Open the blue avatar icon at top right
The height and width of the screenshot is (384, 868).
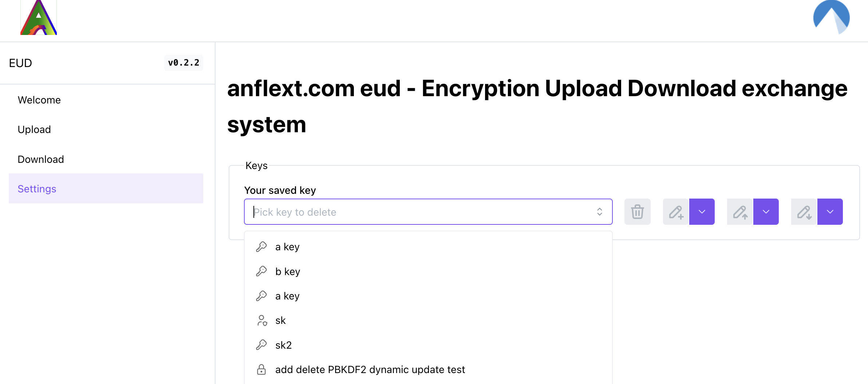coord(831,17)
